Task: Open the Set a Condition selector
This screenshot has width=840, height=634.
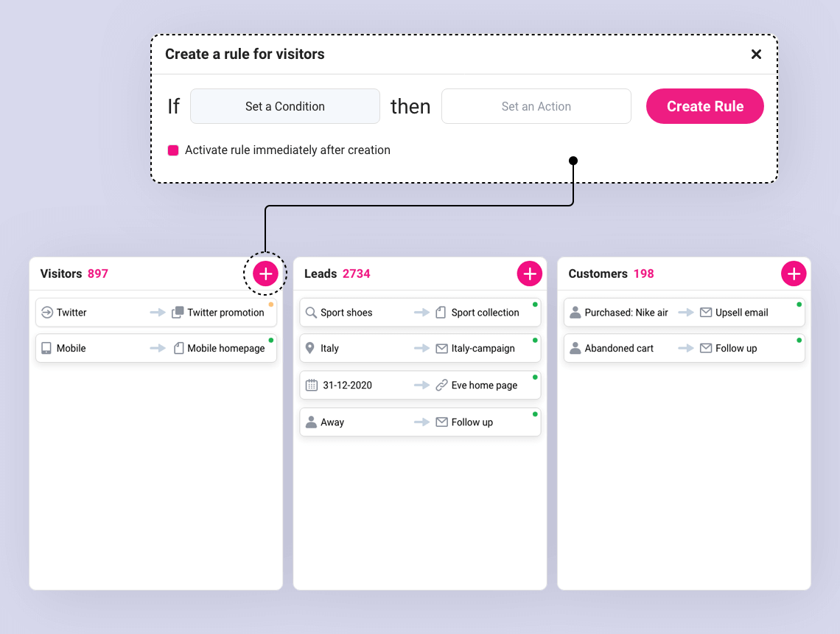Action: coord(285,106)
